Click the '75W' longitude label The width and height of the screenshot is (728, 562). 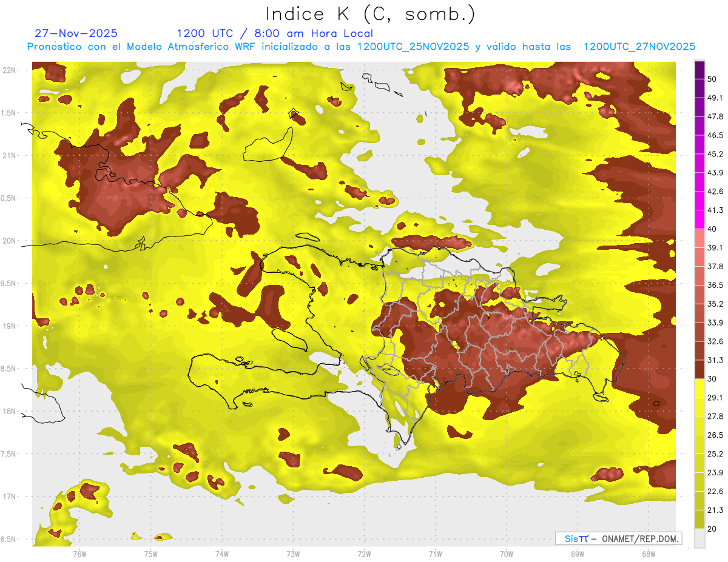(x=151, y=554)
